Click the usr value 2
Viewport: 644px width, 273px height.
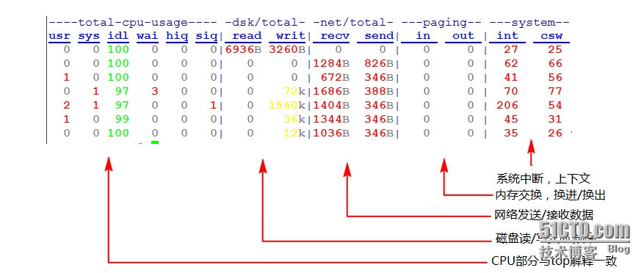(67, 105)
